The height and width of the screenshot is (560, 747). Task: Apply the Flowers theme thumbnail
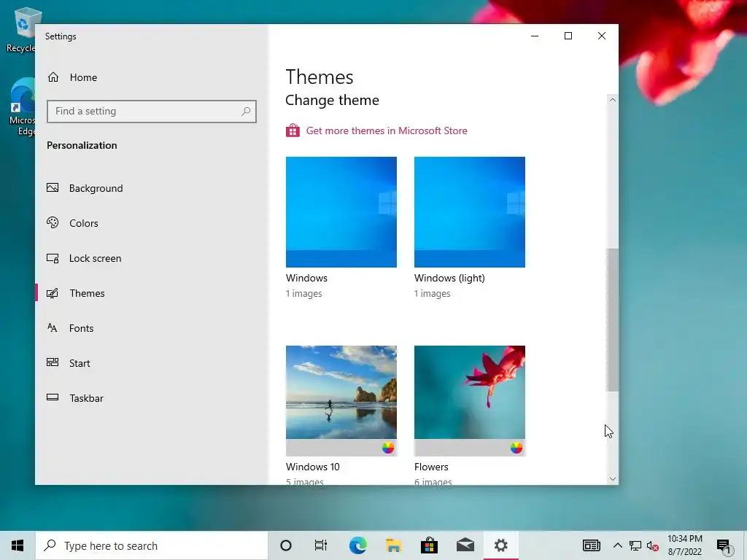[x=470, y=400]
